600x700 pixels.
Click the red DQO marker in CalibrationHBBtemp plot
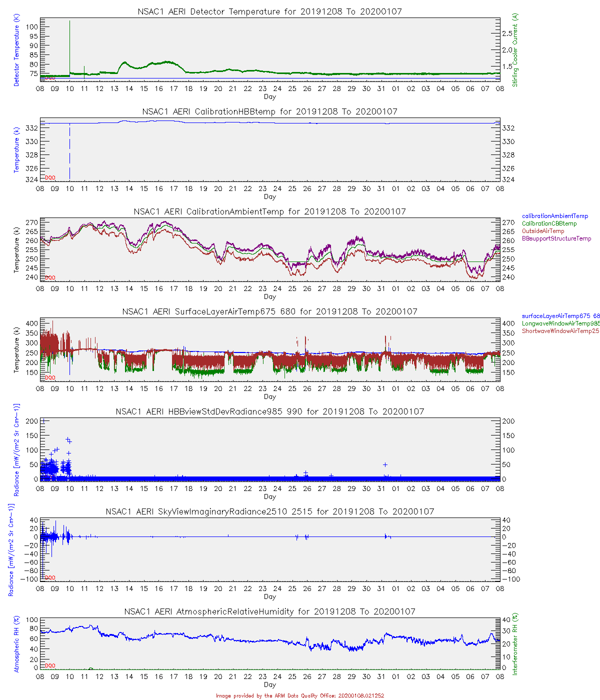(50, 177)
